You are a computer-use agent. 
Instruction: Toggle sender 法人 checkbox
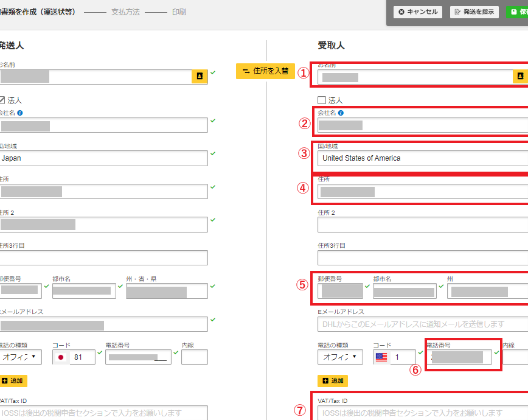point(2,100)
